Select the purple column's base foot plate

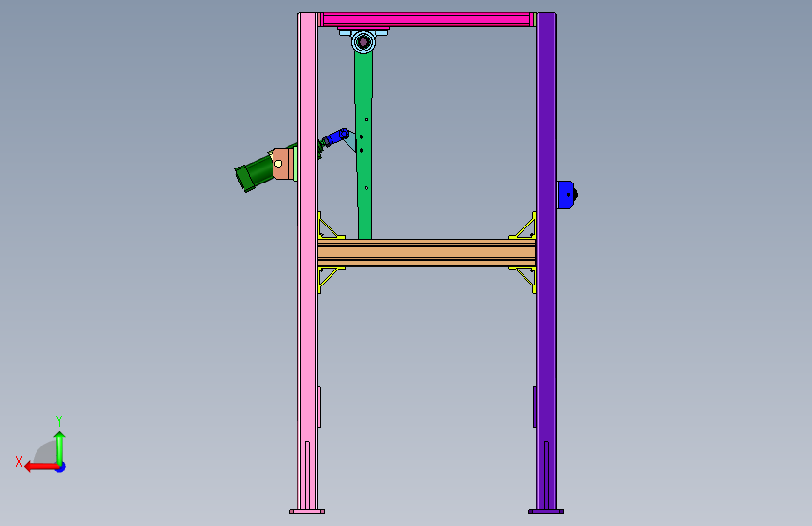tap(546, 512)
